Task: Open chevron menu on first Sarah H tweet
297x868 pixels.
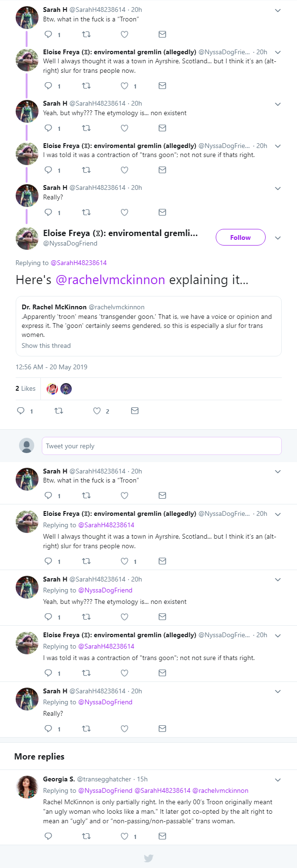Action: coord(278,10)
